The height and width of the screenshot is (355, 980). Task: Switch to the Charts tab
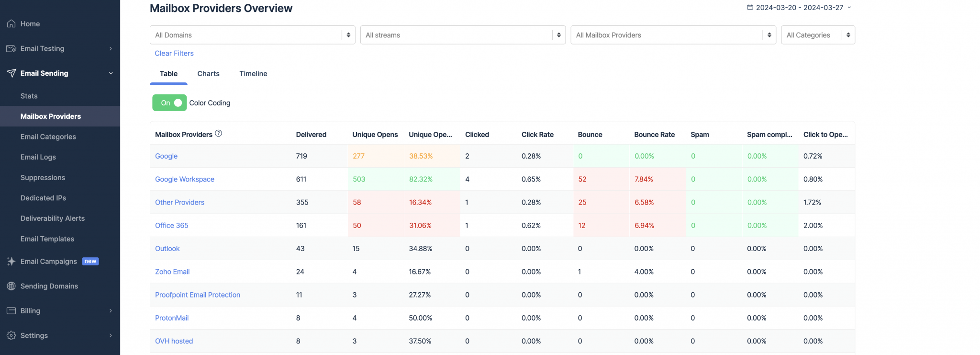click(208, 74)
